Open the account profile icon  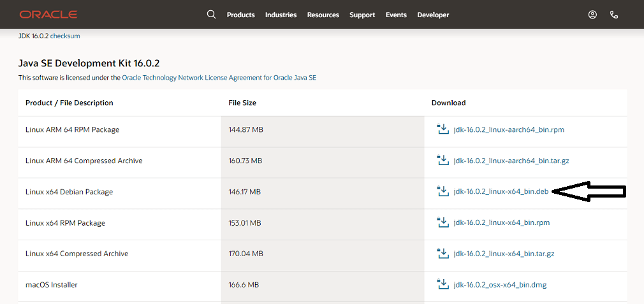tap(592, 15)
